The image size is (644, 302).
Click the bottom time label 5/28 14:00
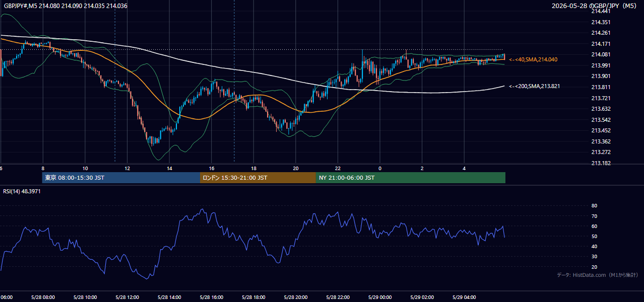[x=169, y=297]
